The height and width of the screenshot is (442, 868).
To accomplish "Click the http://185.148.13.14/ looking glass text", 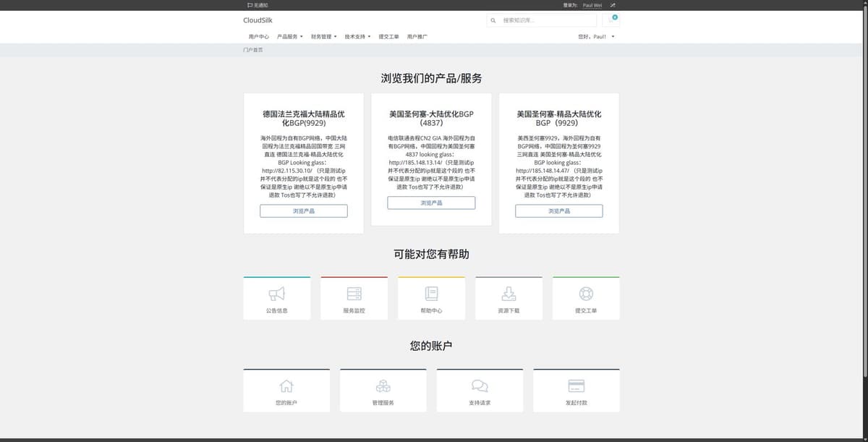I will coord(416,163).
